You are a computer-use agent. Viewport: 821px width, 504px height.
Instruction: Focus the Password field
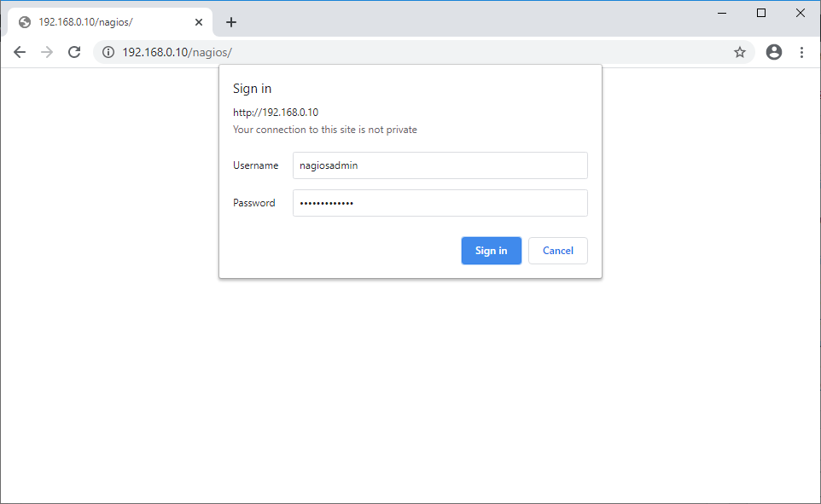[440, 203]
